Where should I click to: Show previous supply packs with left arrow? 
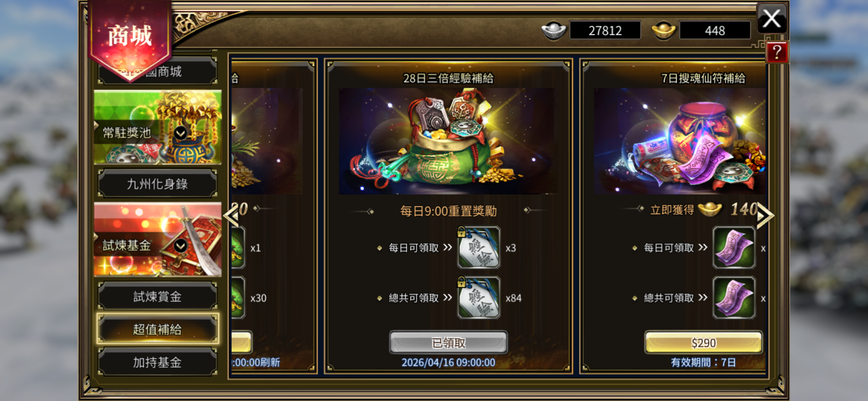click(232, 216)
